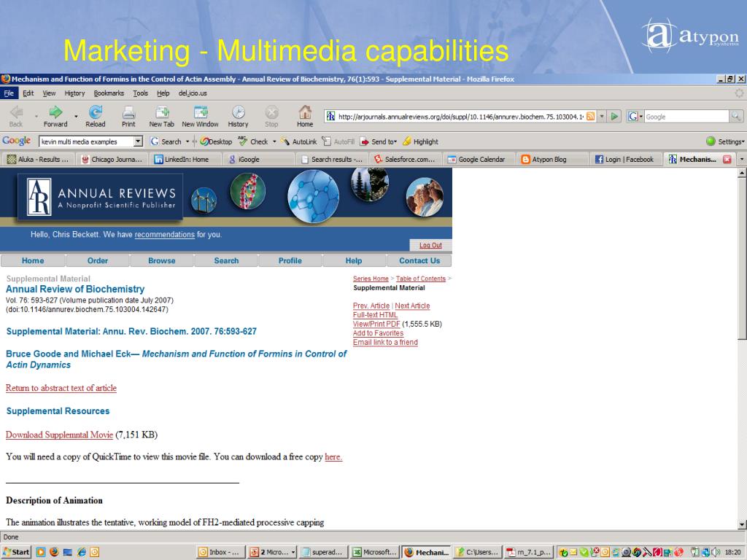Click the Google toolbar logo
This screenshot has width=747, height=560.
click(x=17, y=141)
